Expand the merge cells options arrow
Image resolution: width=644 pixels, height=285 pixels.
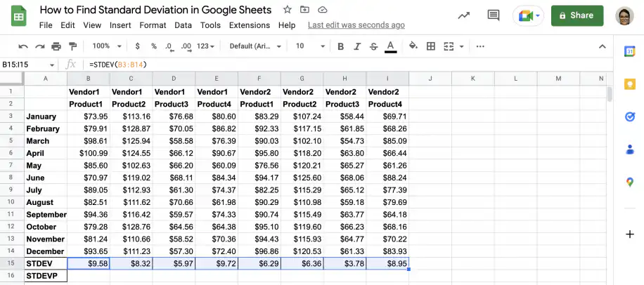click(462, 46)
